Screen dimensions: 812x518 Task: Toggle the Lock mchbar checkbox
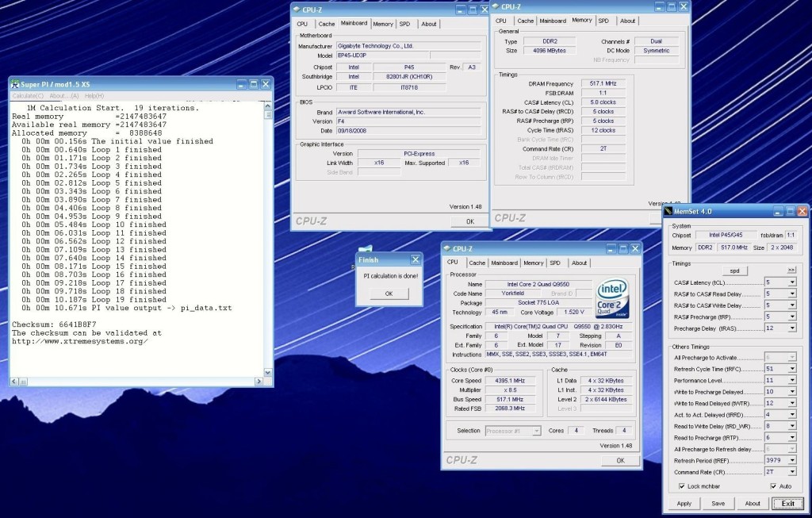pyautogui.click(x=681, y=486)
